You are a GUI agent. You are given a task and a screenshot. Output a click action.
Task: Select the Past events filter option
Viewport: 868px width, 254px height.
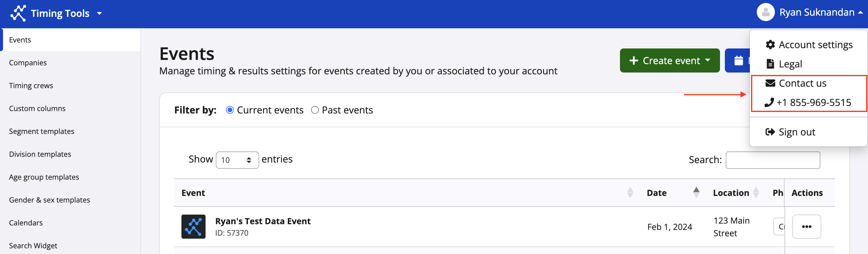click(x=315, y=110)
